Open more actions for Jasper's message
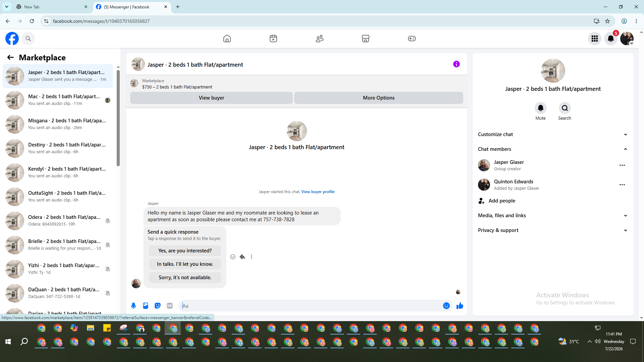 coord(252,257)
